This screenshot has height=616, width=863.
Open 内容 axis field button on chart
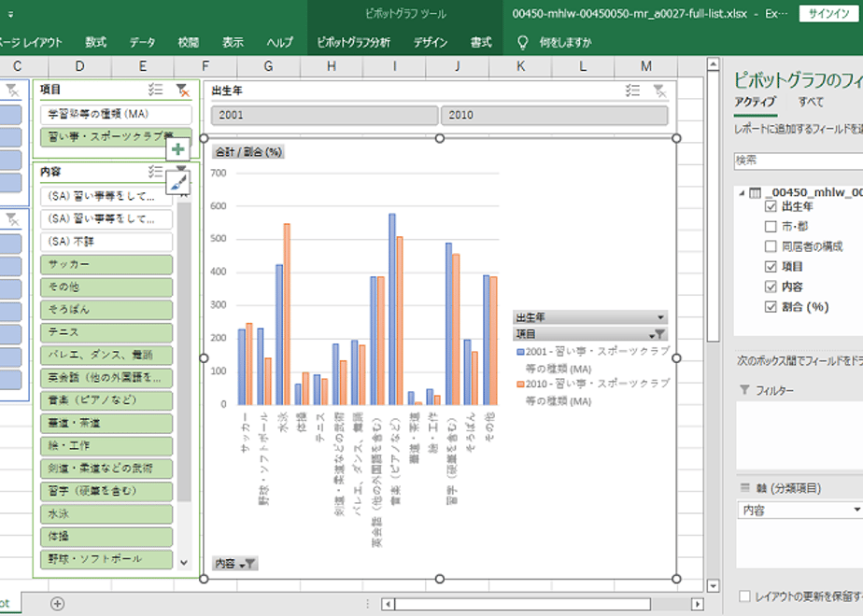point(235,563)
